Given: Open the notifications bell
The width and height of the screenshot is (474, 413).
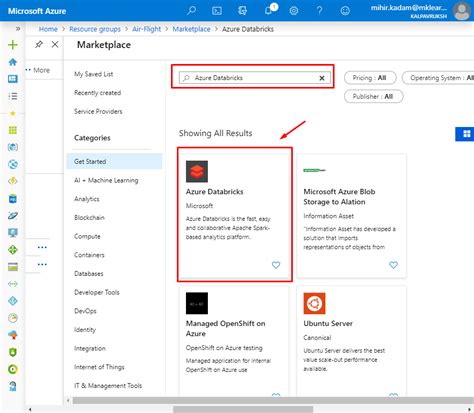Looking at the screenshot, I should point(269,11).
